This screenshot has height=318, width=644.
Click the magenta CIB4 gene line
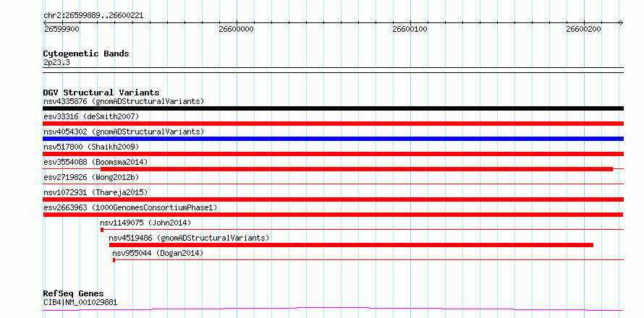pos(333,309)
